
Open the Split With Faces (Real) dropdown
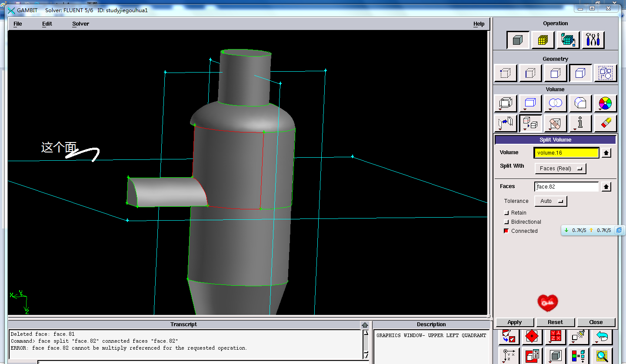pos(560,169)
